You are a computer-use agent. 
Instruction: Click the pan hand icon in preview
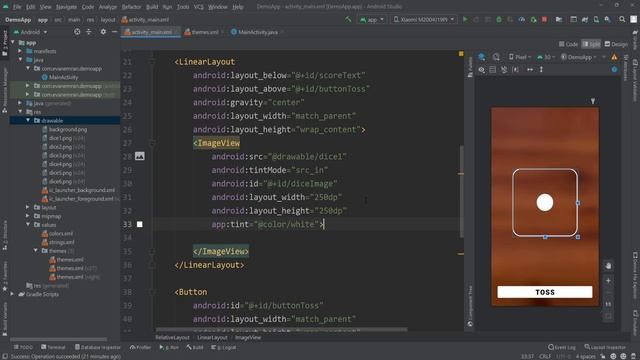608,266
